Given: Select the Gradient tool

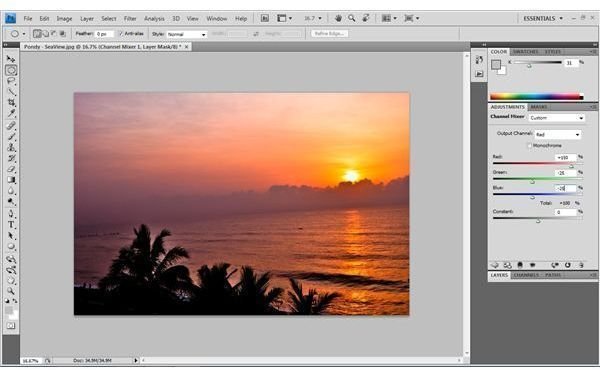Looking at the screenshot, I should tap(11, 180).
